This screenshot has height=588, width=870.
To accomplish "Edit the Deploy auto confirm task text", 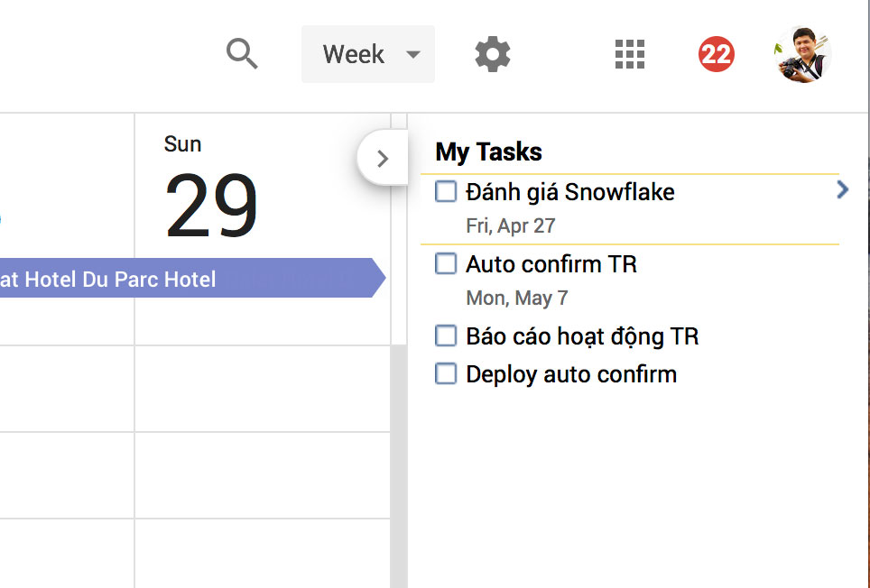I will coord(571,374).
